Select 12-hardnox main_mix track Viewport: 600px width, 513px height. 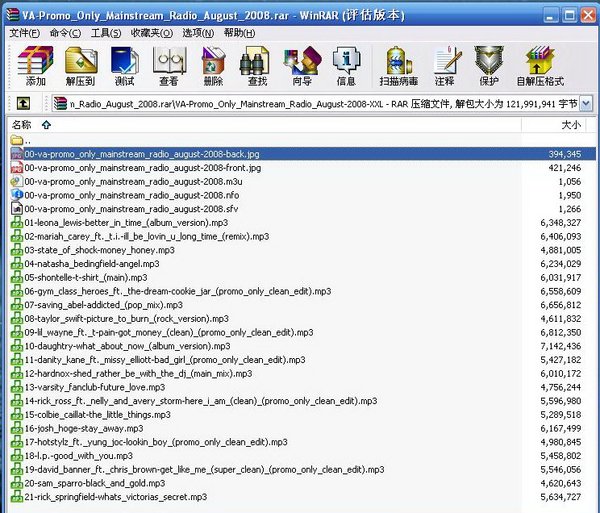point(138,374)
